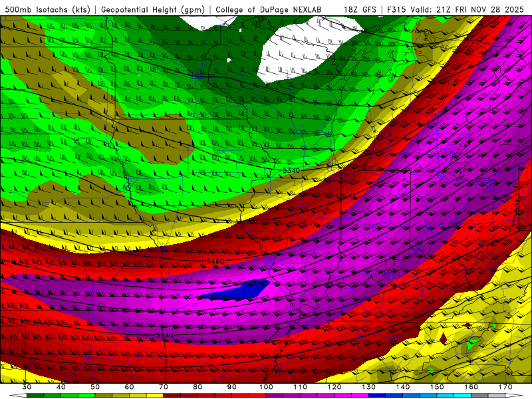Click the 90 value on the color scale

pos(231,387)
